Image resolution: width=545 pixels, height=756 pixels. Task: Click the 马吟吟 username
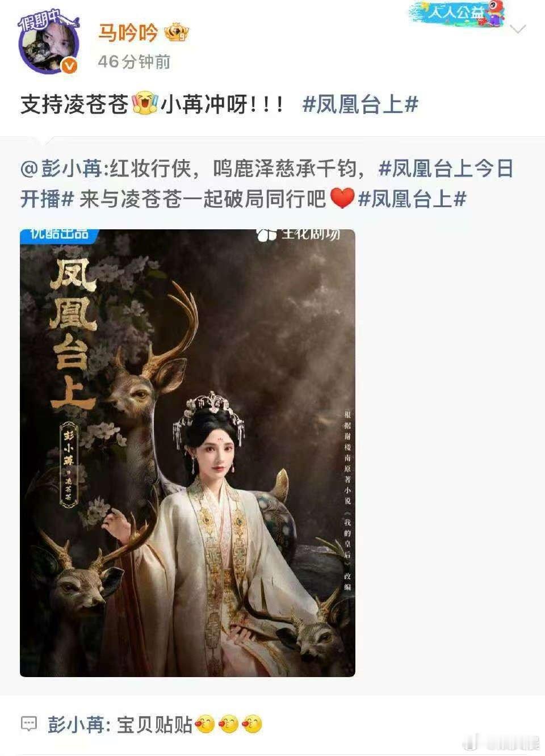(128, 33)
